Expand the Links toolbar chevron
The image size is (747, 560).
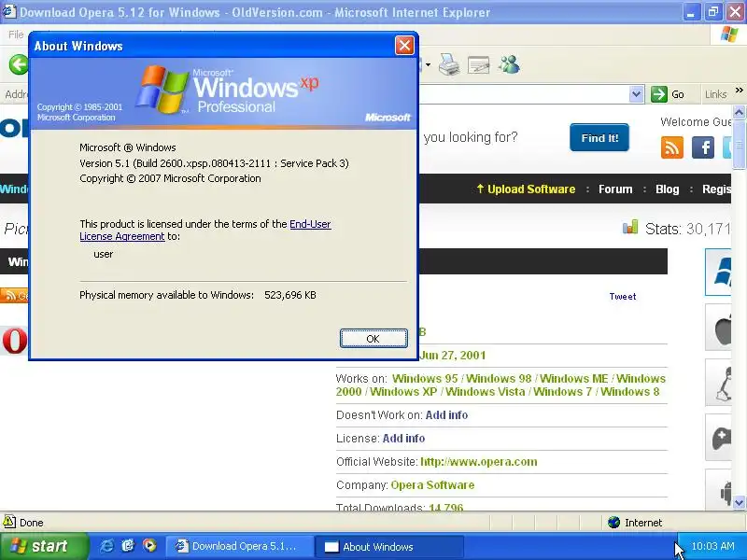tap(739, 90)
